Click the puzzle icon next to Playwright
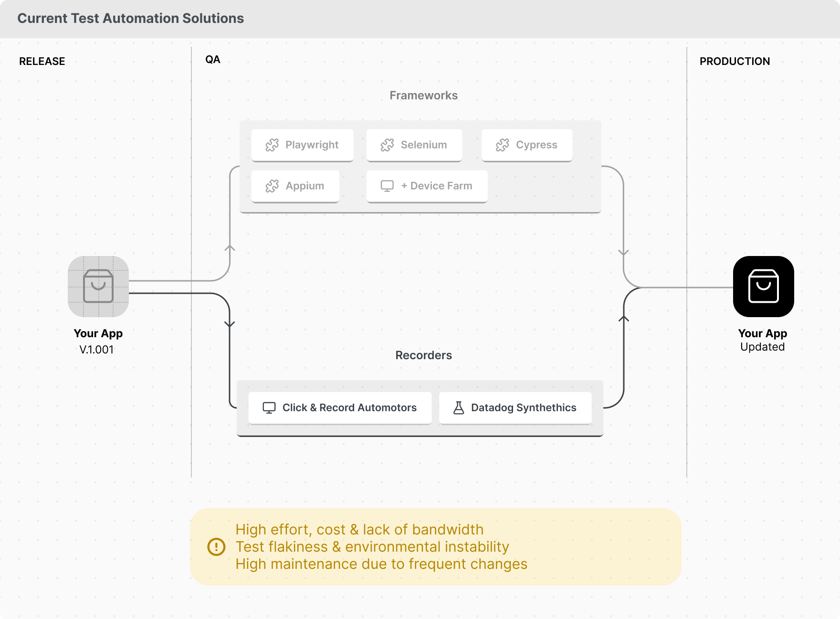 (x=273, y=145)
